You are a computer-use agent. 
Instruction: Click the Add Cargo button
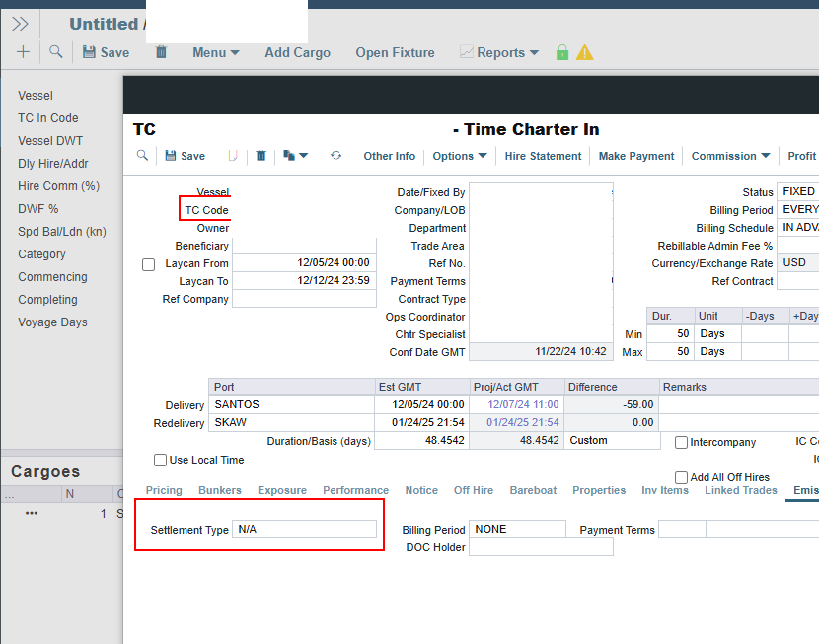tap(297, 52)
